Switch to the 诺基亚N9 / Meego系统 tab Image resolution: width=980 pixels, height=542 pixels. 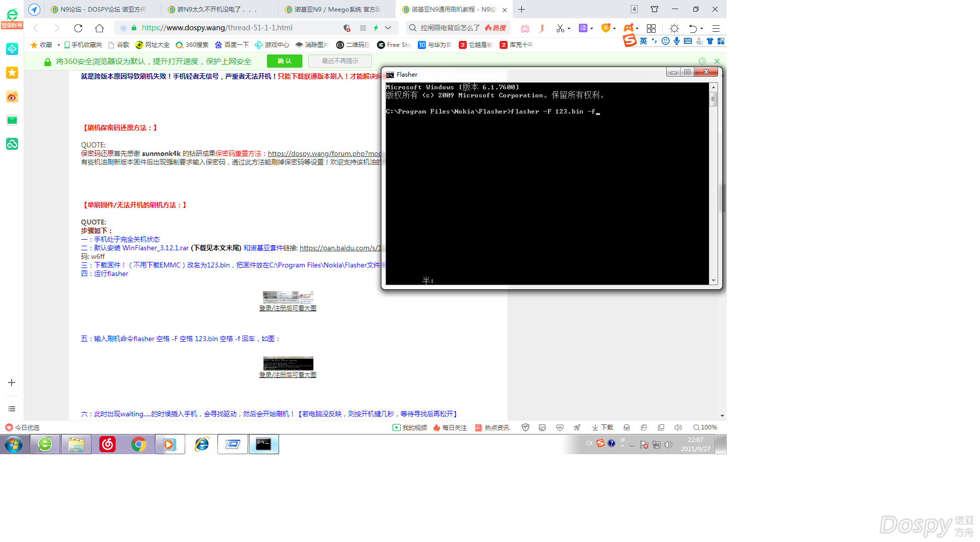(x=337, y=10)
